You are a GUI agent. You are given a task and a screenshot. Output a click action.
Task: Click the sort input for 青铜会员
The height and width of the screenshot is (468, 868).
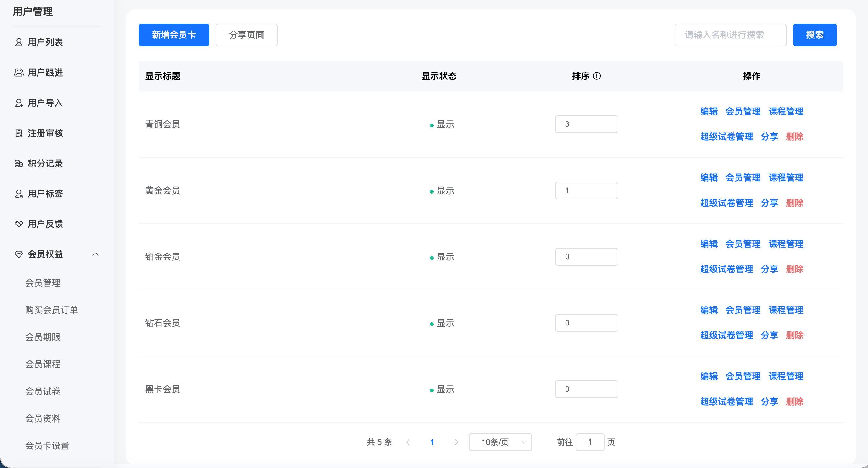586,124
